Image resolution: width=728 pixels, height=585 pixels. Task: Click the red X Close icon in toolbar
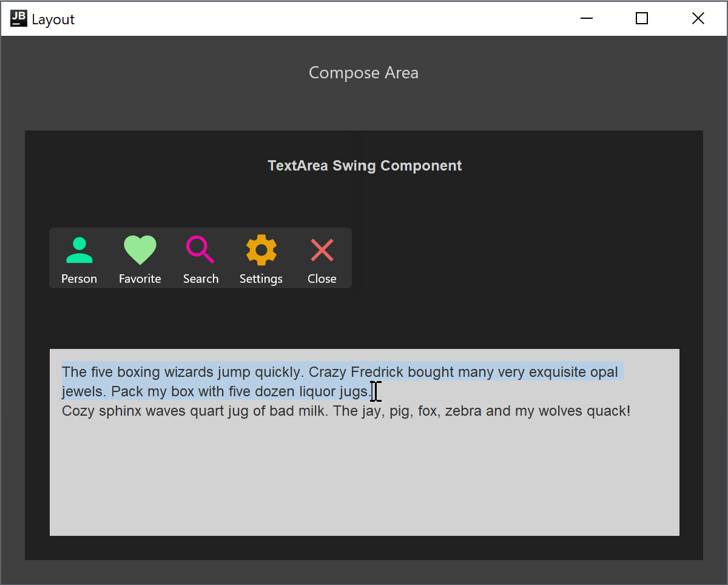[322, 250]
